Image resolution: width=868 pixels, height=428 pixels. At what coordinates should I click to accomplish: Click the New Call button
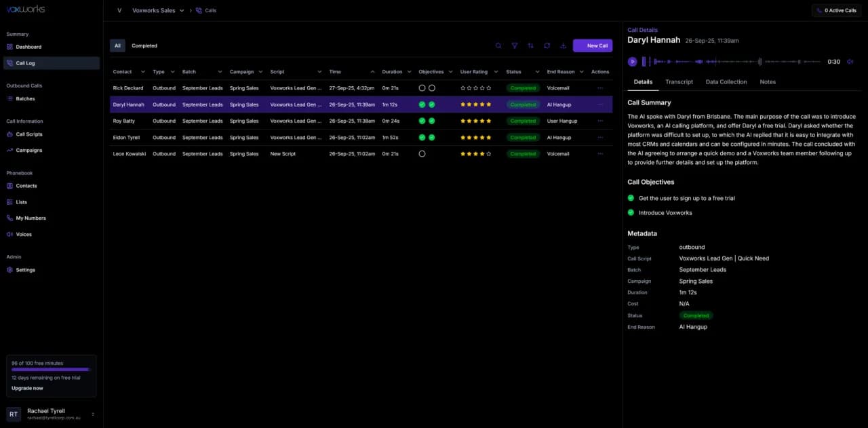tap(593, 45)
